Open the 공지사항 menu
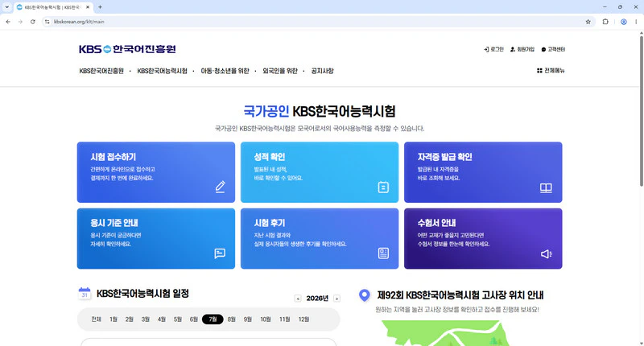 (322, 71)
